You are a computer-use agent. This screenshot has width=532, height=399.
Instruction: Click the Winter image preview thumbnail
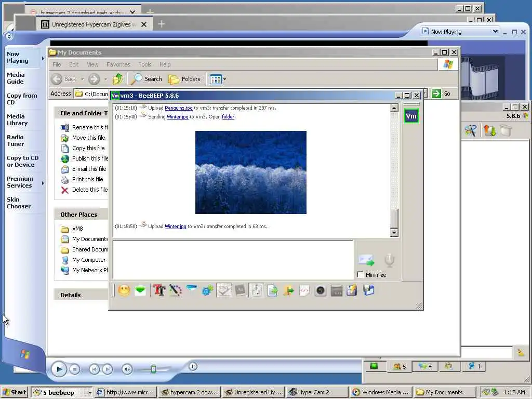(251, 172)
